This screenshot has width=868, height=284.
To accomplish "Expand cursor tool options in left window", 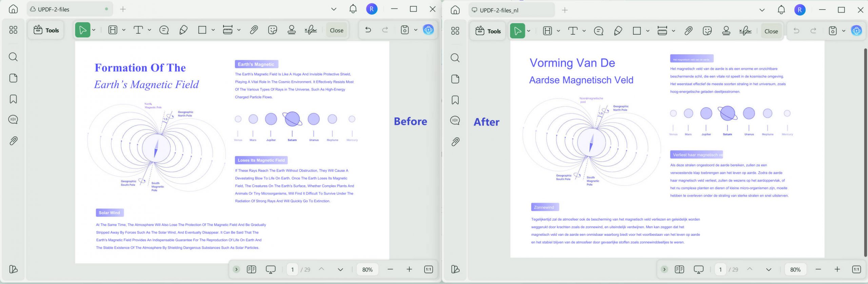I will (94, 30).
